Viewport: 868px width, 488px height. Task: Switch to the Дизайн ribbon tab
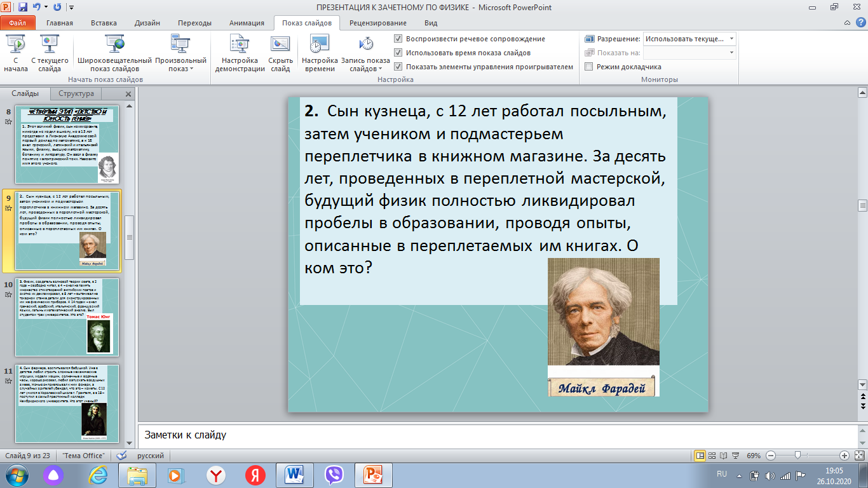[x=147, y=23]
